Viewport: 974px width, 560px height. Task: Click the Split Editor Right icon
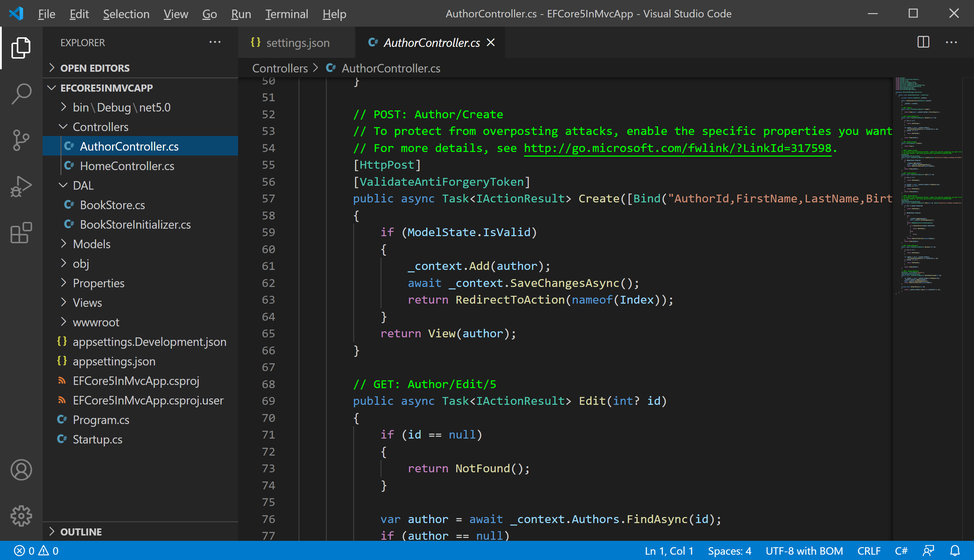[x=923, y=42]
